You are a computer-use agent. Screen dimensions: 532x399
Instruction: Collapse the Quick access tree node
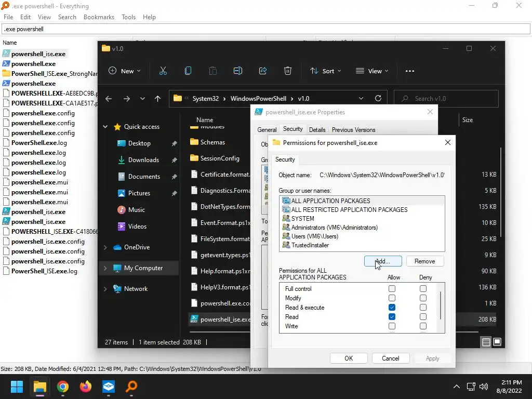coord(105,127)
